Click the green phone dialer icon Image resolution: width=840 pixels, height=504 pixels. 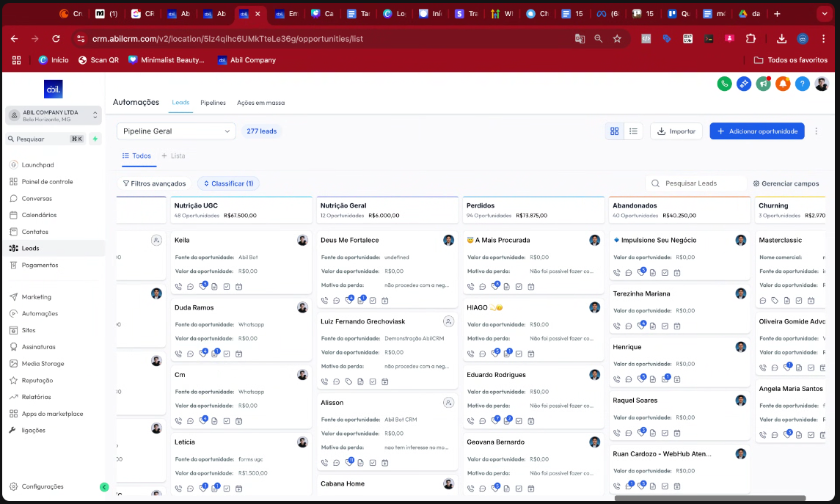[x=724, y=84]
